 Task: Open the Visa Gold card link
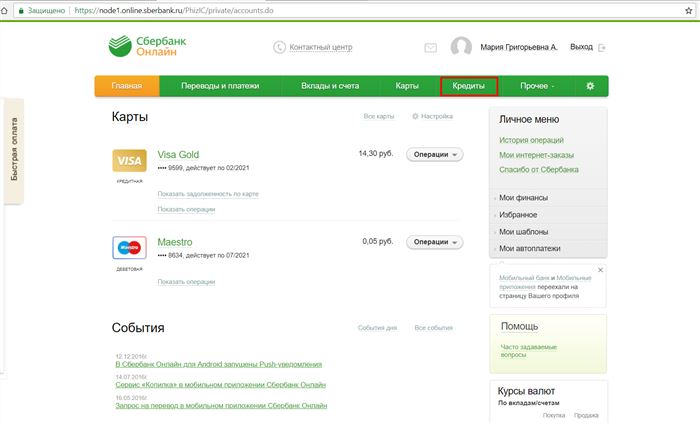click(178, 154)
